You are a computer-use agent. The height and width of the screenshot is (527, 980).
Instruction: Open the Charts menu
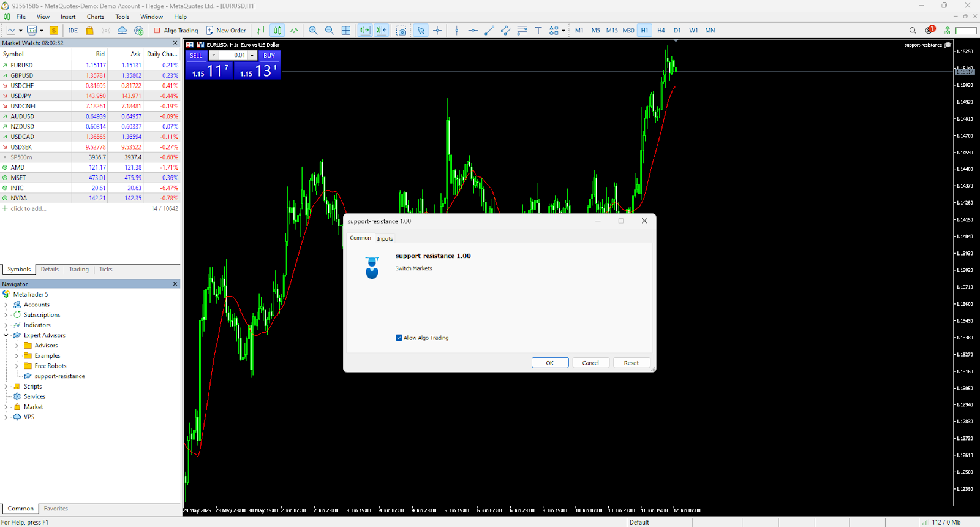[96, 17]
